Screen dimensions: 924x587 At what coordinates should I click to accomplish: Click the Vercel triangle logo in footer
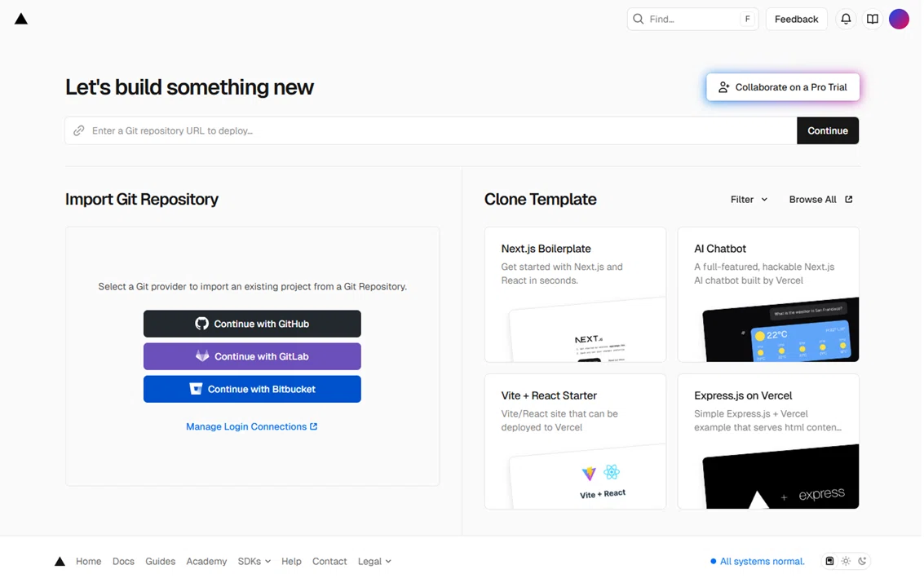(60, 561)
